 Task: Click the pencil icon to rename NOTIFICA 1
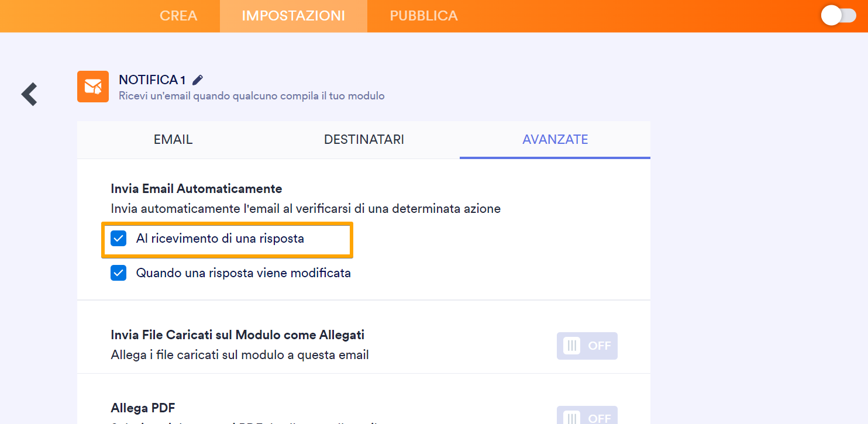pyautogui.click(x=198, y=80)
